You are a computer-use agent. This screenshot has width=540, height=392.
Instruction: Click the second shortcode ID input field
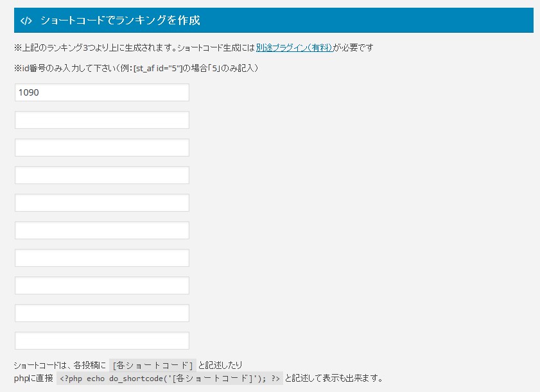[x=102, y=120]
